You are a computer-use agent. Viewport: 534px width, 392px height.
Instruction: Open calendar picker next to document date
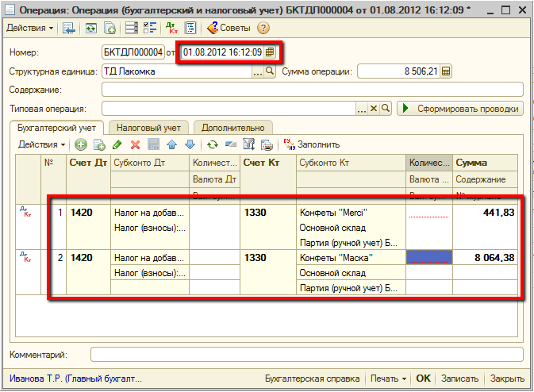click(270, 52)
